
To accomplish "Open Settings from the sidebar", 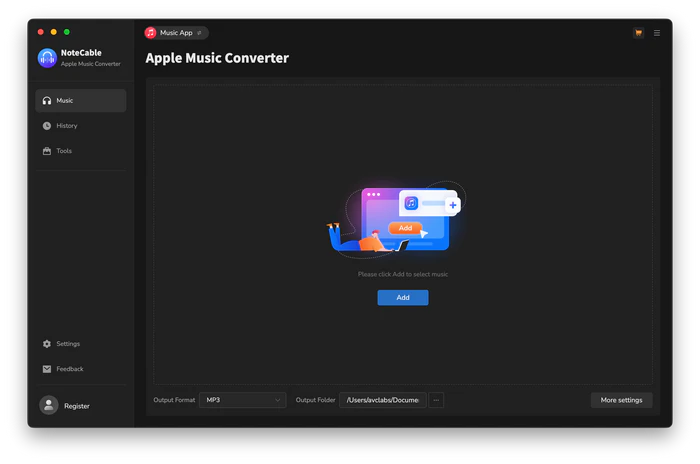I will 81,344.
